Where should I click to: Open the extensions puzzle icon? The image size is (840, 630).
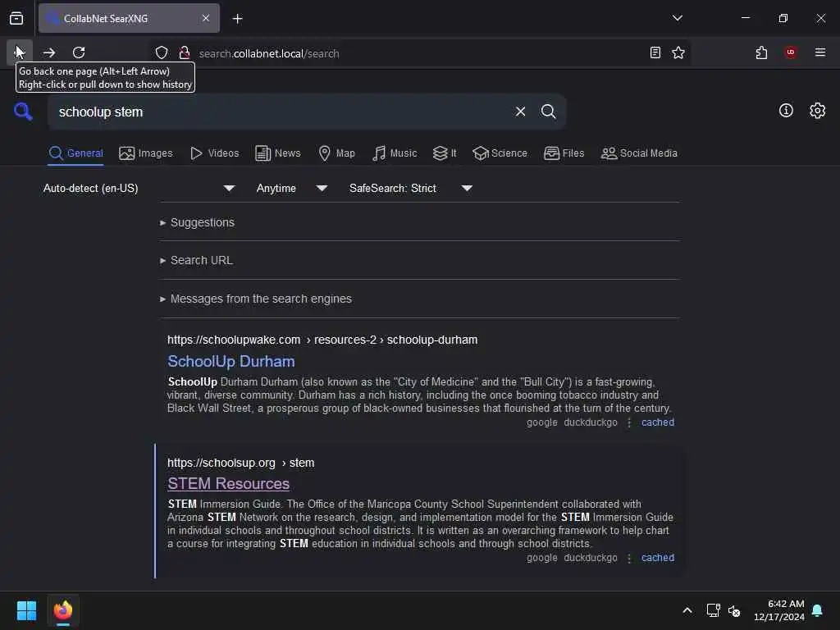(761, 52)
